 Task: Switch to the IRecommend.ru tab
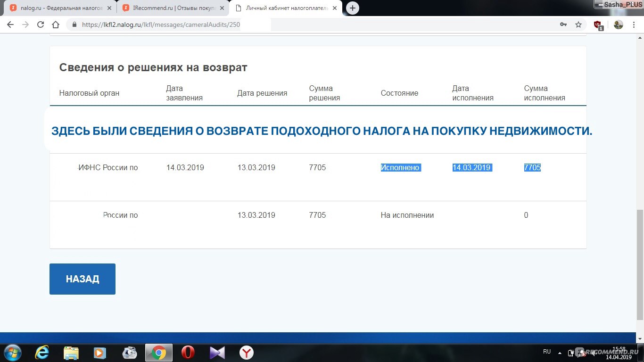click(173, 8)
